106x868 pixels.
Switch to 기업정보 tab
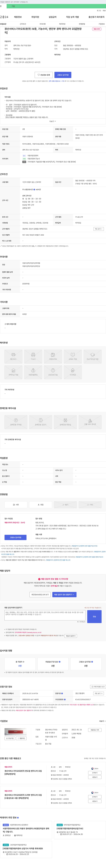coord(102,24)
